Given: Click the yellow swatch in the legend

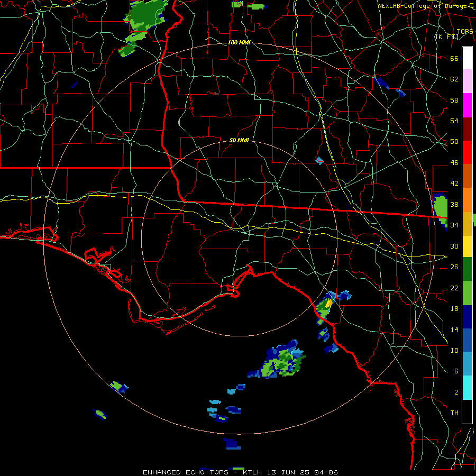Looking at the screenshot, I should pos(467,246).
